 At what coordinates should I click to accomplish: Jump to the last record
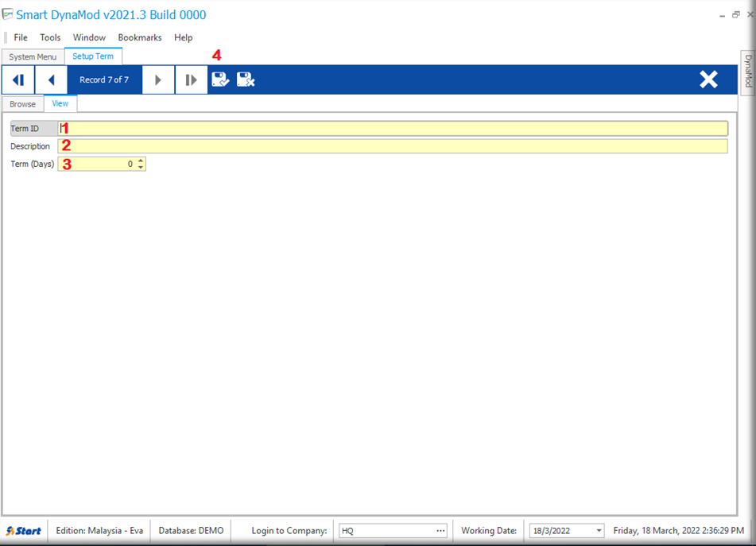191,79
